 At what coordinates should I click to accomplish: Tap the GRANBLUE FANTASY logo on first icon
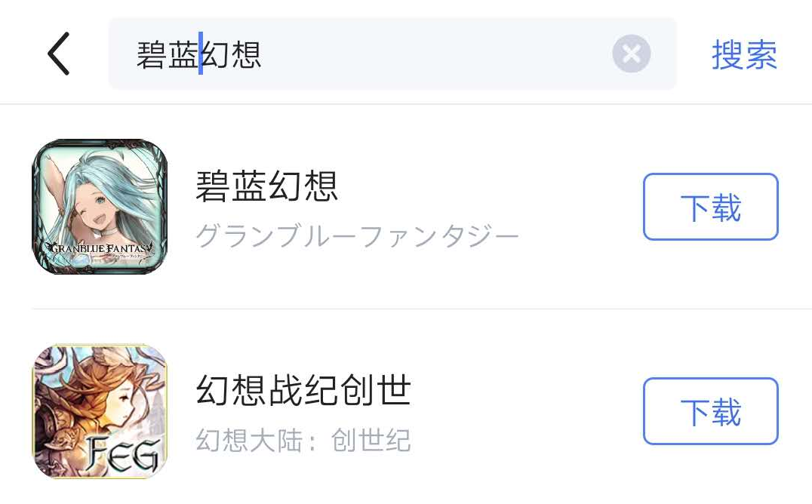pyautogui.click(x=100, y=248)
